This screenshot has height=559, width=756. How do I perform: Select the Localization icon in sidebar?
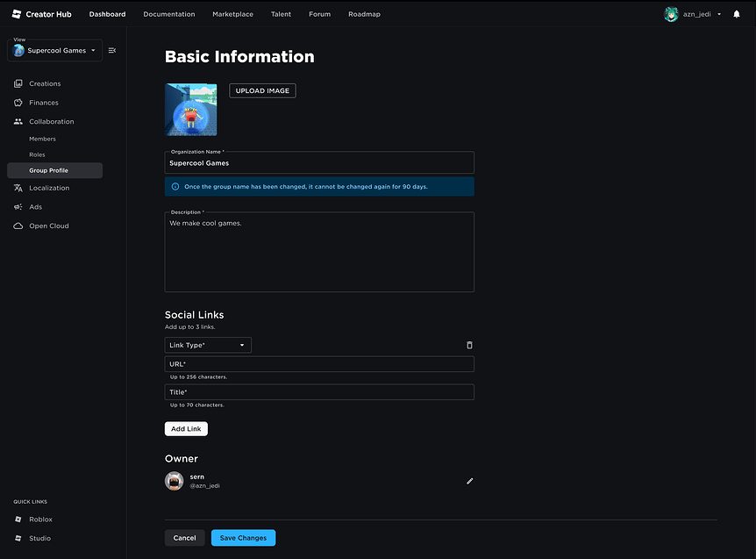[17, 188]
